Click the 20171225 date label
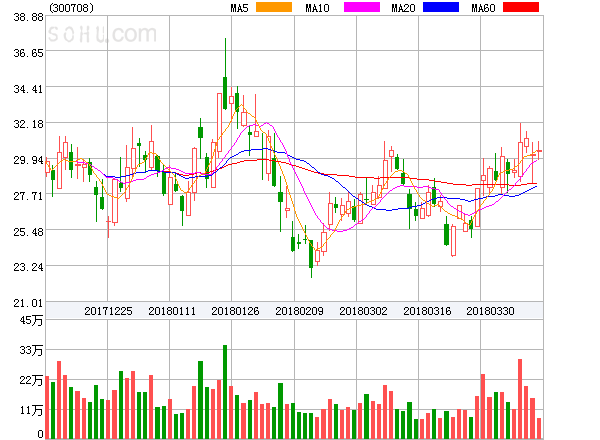The image size is (600, 440). (108, 311)
